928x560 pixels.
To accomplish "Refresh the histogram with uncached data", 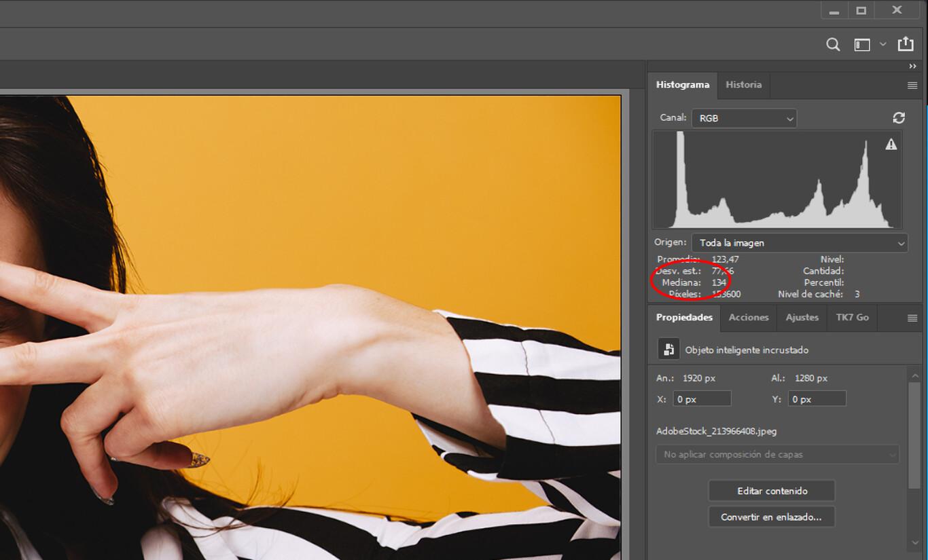I will pyautogui.click(x=899, y=117).
